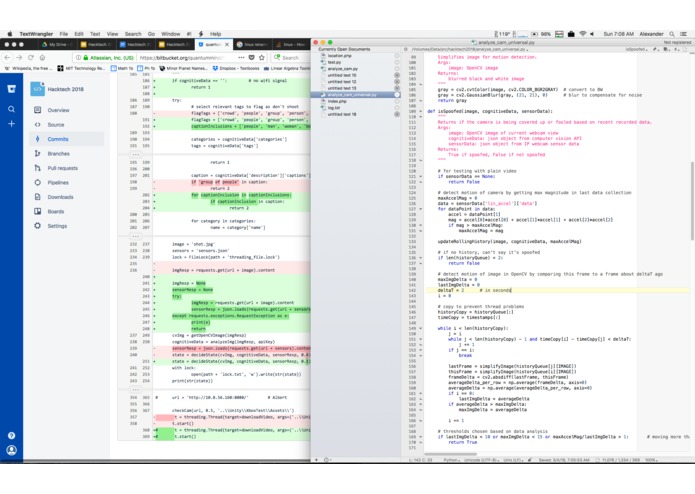The width and height of the screenshot is (695, 494).
Task: Click the plus Create icon in Bitbucket sidebar
Action: [x=12, y=124]
